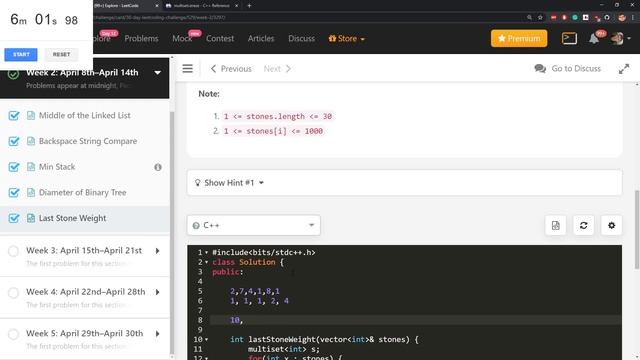Click the START timer button
Image resolution: width=640 pixels, height=360 pixels.
[21, 54]
